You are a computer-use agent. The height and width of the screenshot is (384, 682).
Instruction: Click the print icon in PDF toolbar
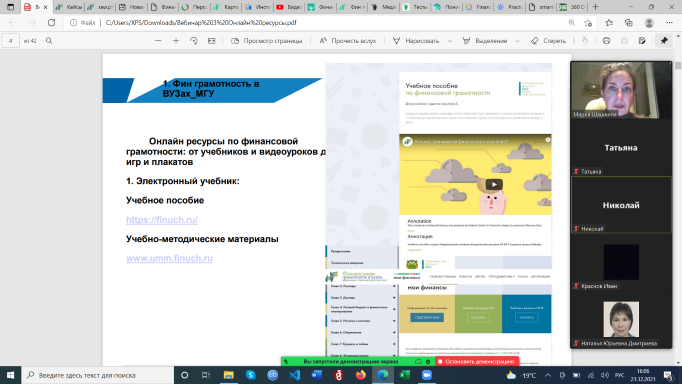click(x=606, y=40)
